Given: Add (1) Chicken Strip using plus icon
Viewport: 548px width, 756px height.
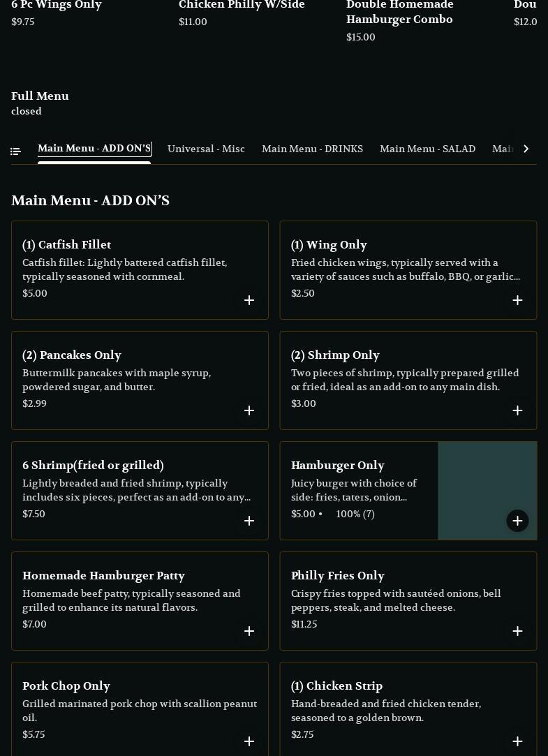Looking at the screenshot, I should tap(517, 741).
